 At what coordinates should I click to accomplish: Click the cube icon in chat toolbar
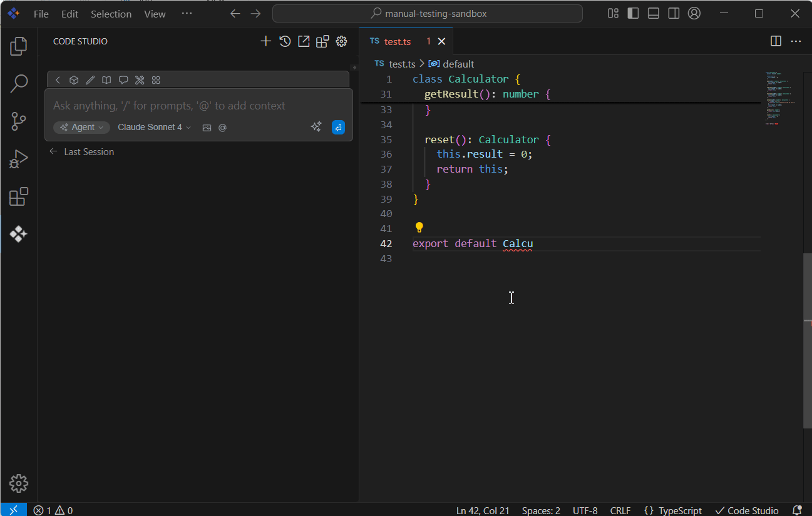pos(74,80)
